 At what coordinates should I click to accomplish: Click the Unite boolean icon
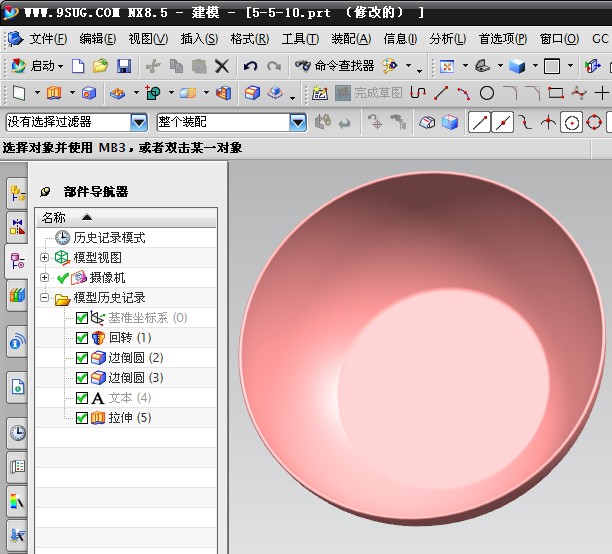point(153,93)
